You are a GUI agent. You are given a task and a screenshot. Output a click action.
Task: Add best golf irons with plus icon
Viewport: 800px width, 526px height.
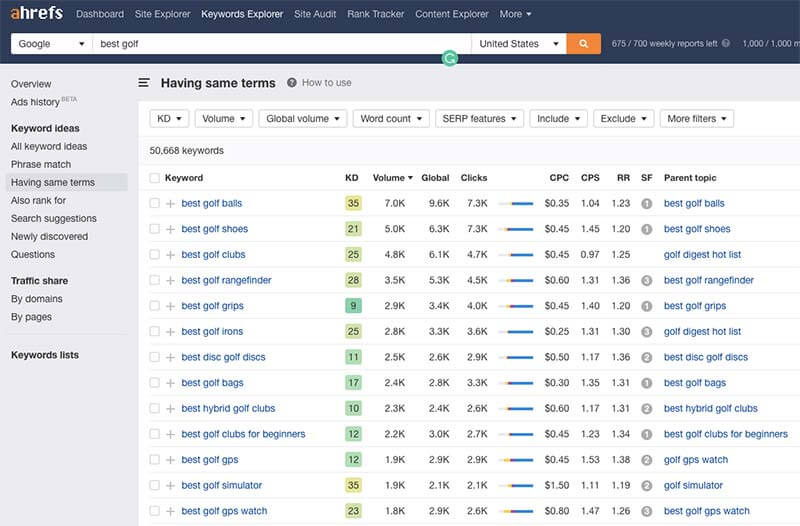click(170, 332)
